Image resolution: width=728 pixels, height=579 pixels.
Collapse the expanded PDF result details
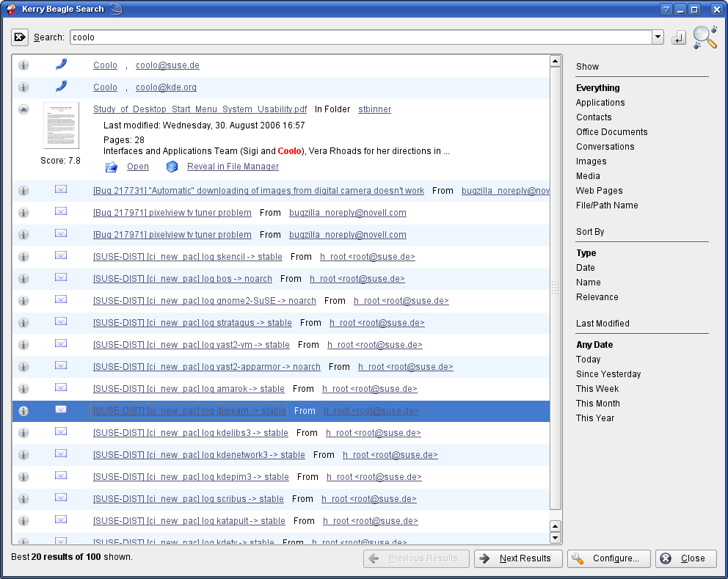tap(23, 109)
